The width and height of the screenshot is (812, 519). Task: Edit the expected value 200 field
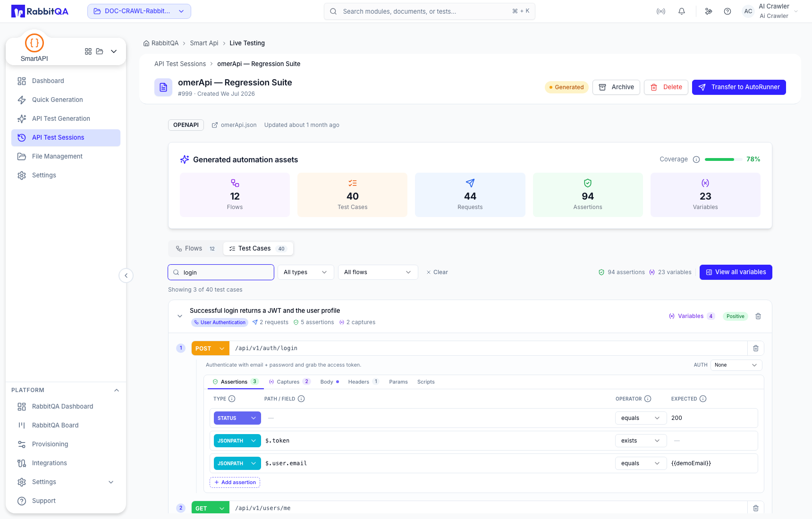tap(712, 418)
